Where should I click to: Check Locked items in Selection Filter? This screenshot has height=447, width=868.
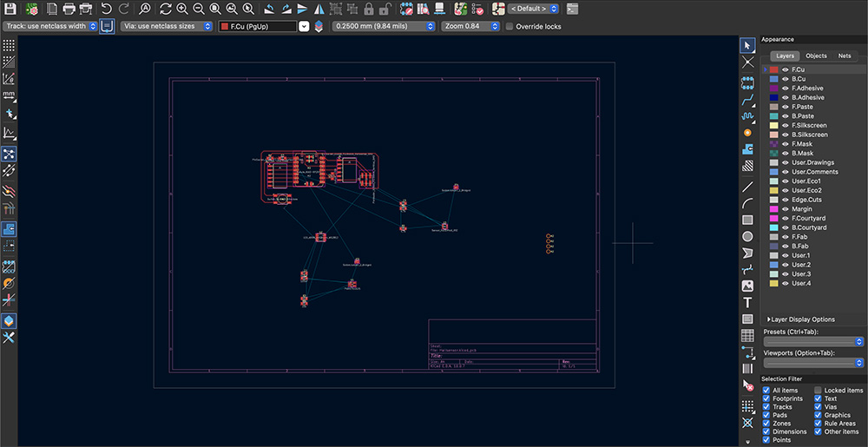[818, 391]
